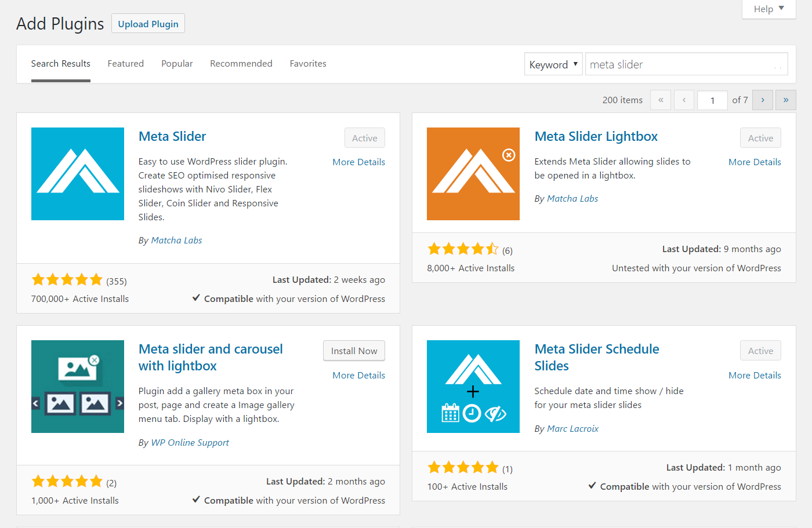Open More Details for Meta slider and carousel

coord(359,376)
